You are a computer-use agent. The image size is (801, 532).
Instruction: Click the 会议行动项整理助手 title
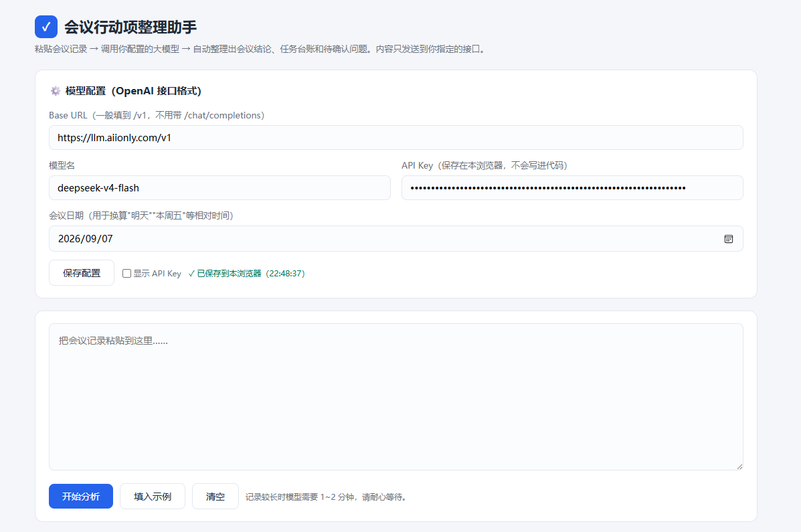[130, 27]
